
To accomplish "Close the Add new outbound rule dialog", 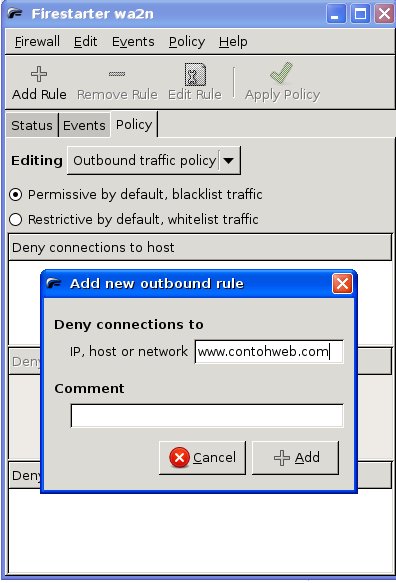I will pyautogui.click(x=342, y=284).
